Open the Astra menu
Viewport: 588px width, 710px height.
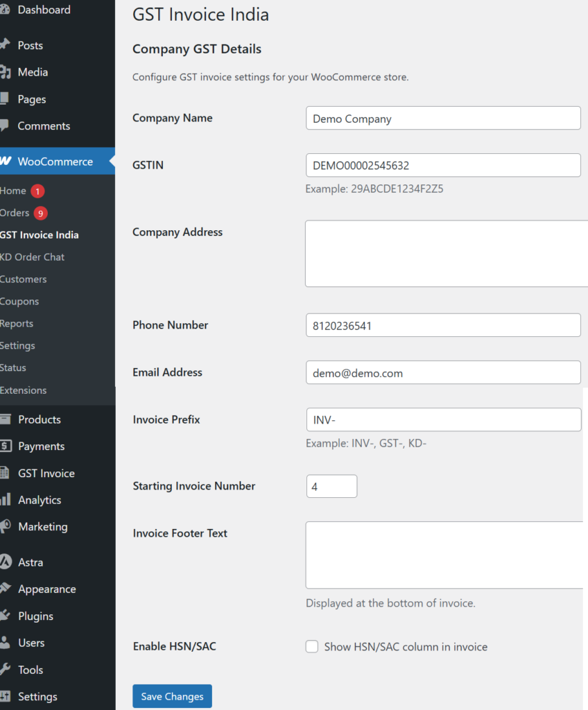(x=31, y=562)
